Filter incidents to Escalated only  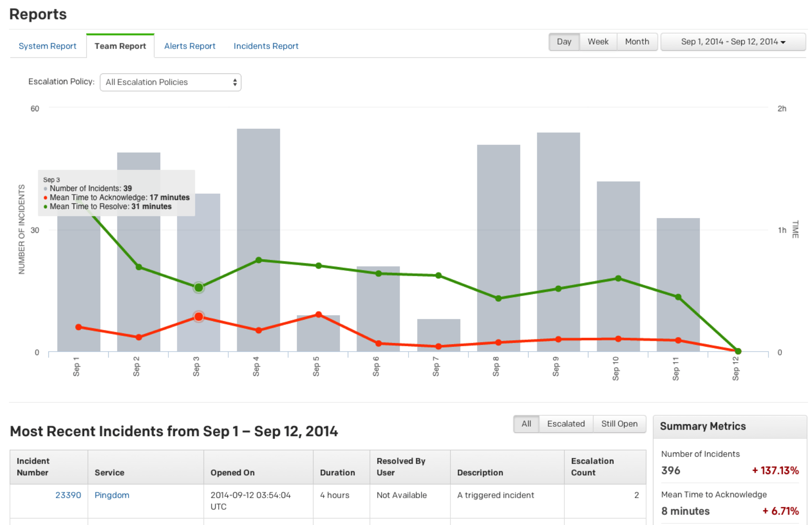pyautogui.click(x=565, y=424)
